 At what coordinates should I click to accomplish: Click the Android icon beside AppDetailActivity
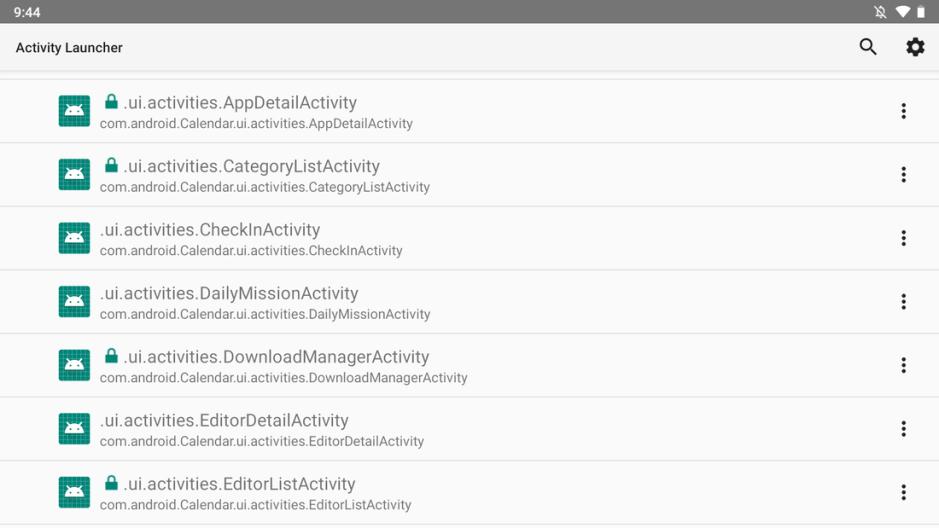pyautogui.click(x=74, y=111)
